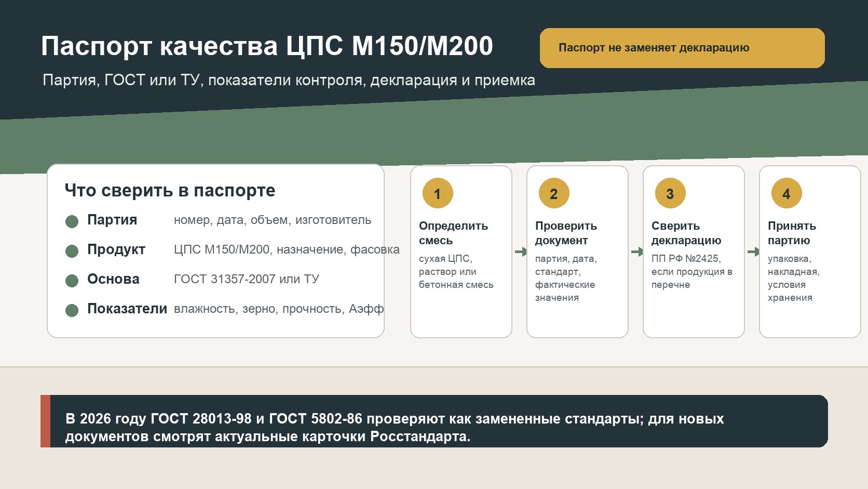Click the step 3 number circle

point(670,193)
